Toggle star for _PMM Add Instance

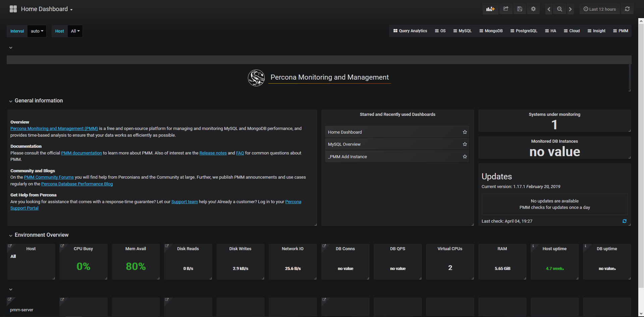[x=465, y=156]
